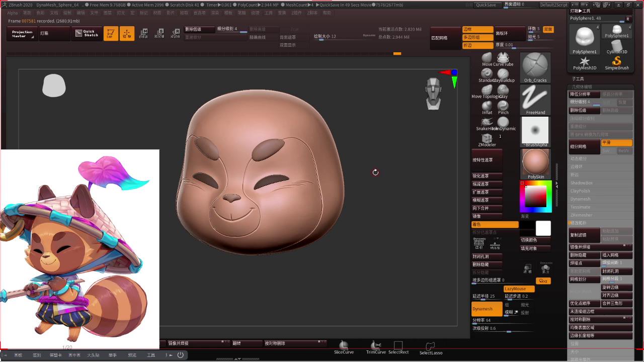The height and width of the screenshot is (362, 644).
Task: Select the Cylinder3D tool thumbnail
Action: point(617,47)
